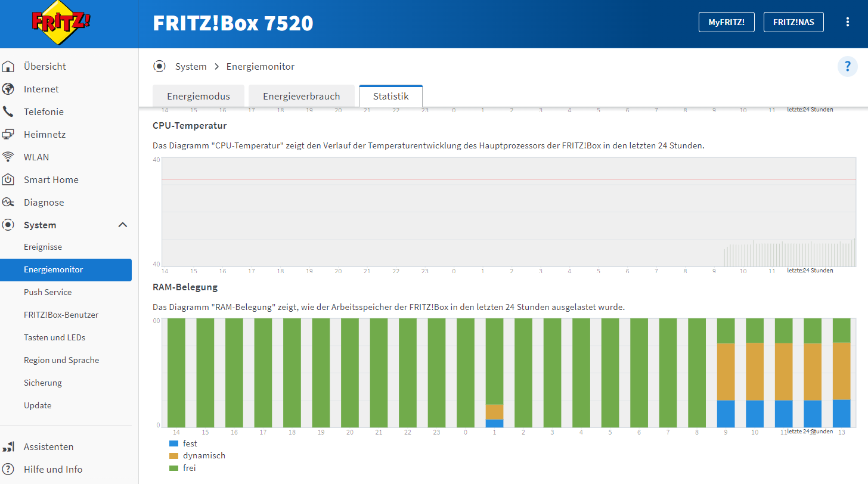Click the RAM bar for hour 14
Screen dimensions: 868x484
pyautogui.click(x=176, y=373)
